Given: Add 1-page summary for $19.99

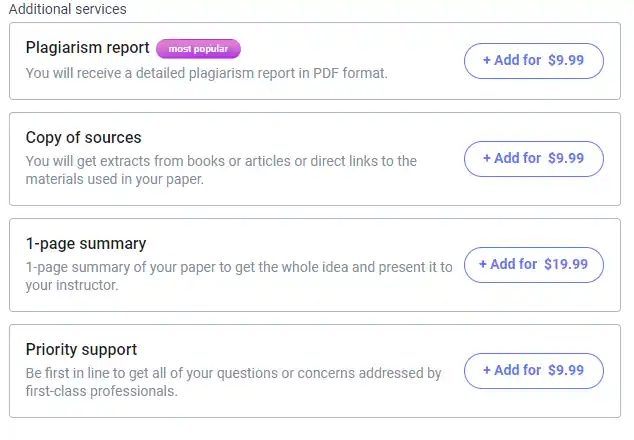Looking at the screenshot, I should click(534, 264).
